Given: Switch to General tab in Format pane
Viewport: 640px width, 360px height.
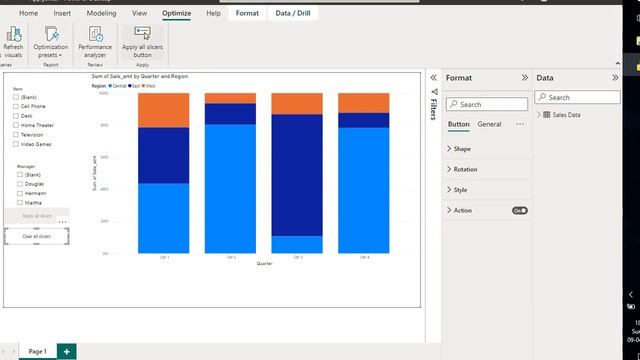Looking at the screenshot, I should (489, 124).
